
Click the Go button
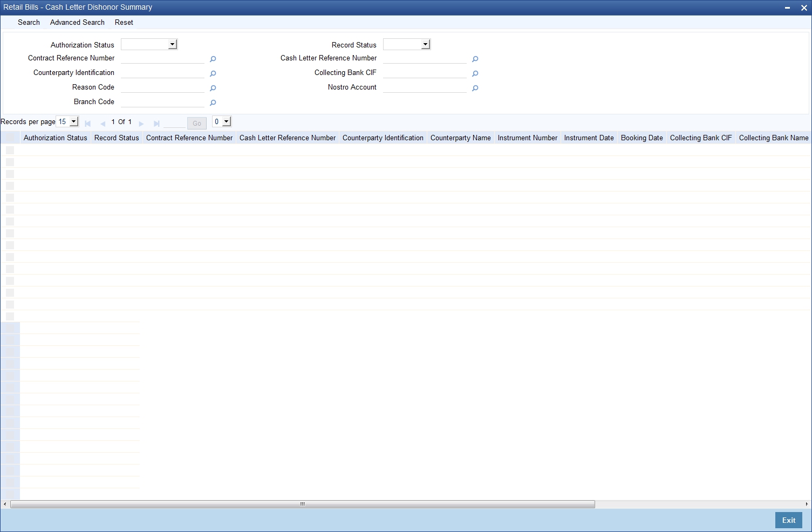(x=197, y=124)
